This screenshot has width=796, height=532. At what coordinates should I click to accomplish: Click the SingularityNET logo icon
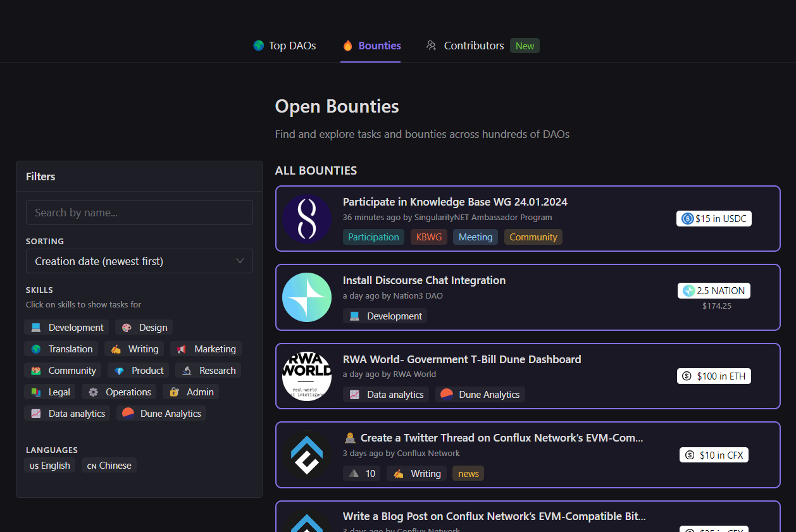coord(307,219)
